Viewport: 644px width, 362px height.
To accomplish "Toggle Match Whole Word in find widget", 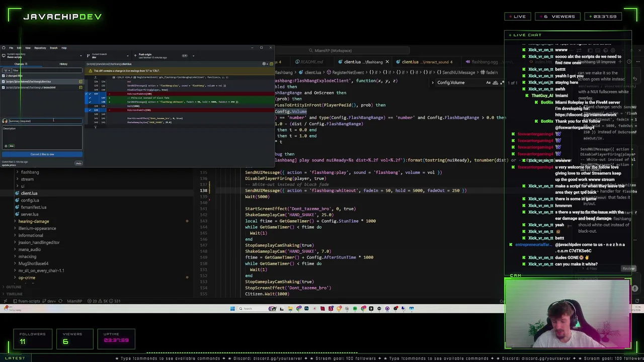I will pyautogui.click(x=495, y=82).
